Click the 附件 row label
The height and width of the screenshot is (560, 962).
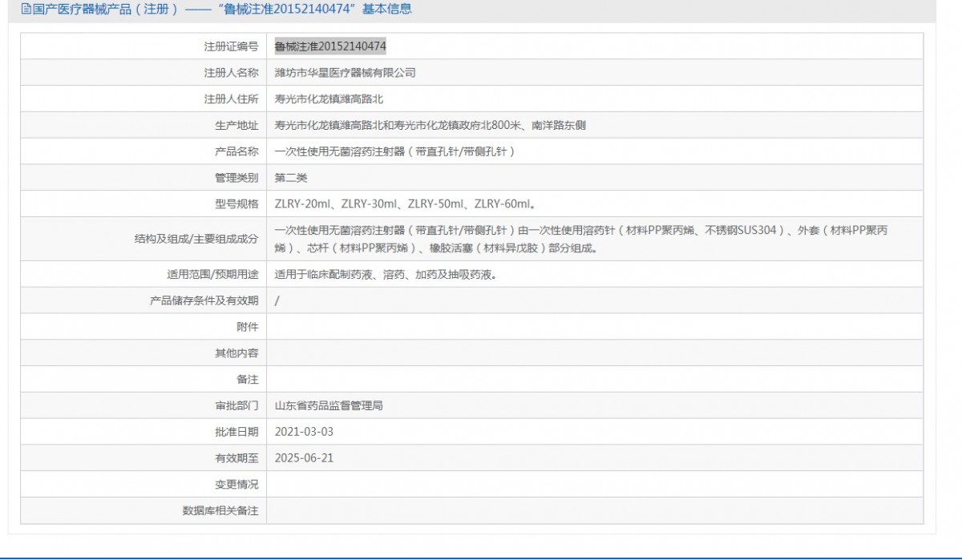(248, 327)
